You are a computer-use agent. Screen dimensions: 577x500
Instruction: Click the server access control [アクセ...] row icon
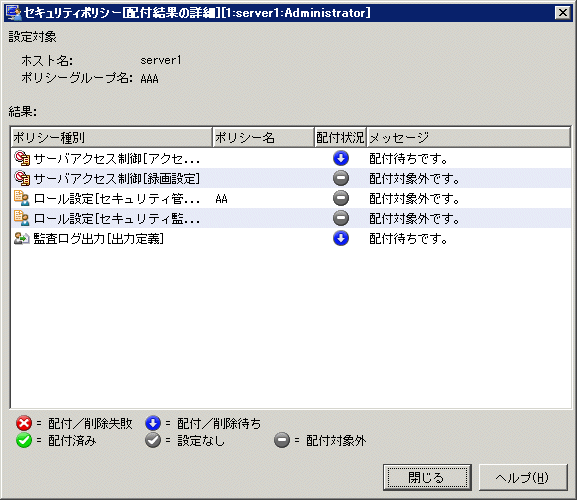click(22, 158)
